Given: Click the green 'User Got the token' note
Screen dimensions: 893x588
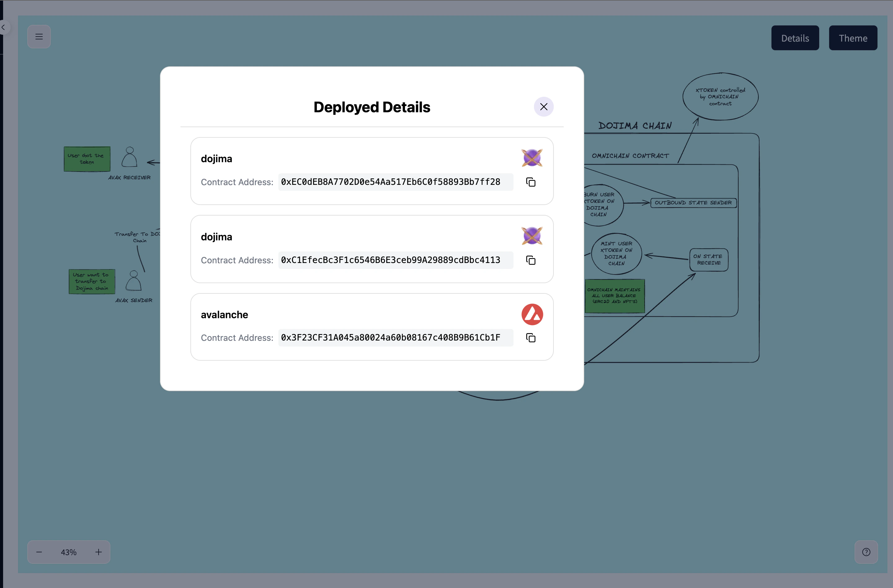Looking at the screenshot, I should coord(87,159).
